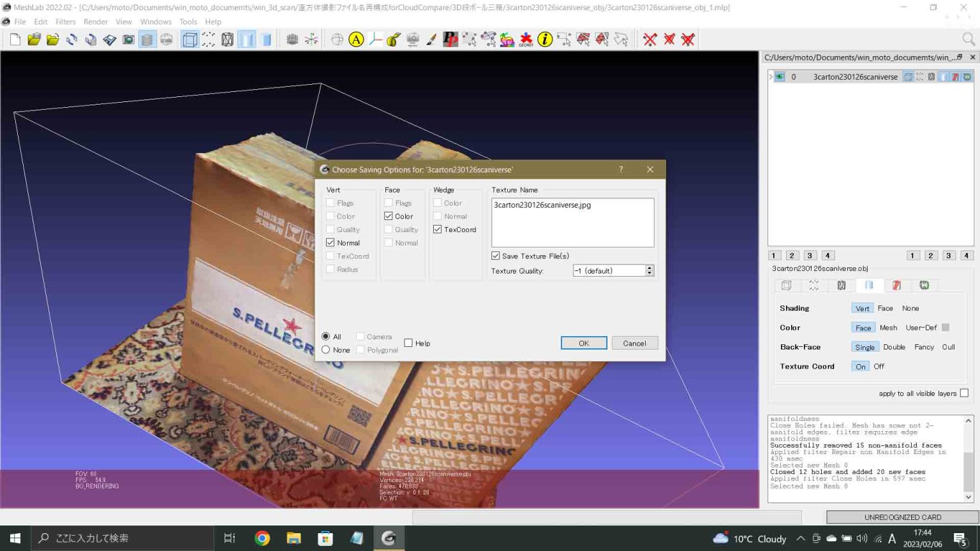Select the Show Layer Dialog icon

coord(147,39)
